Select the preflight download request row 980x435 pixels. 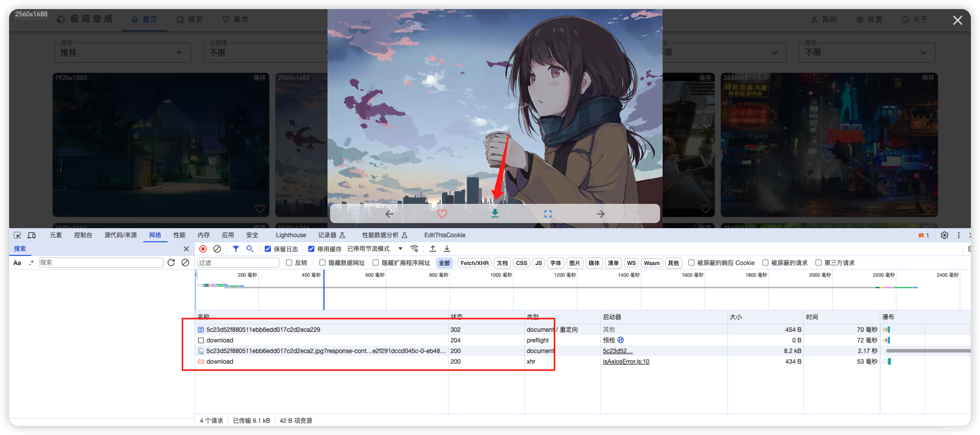(x=582, y=340)
